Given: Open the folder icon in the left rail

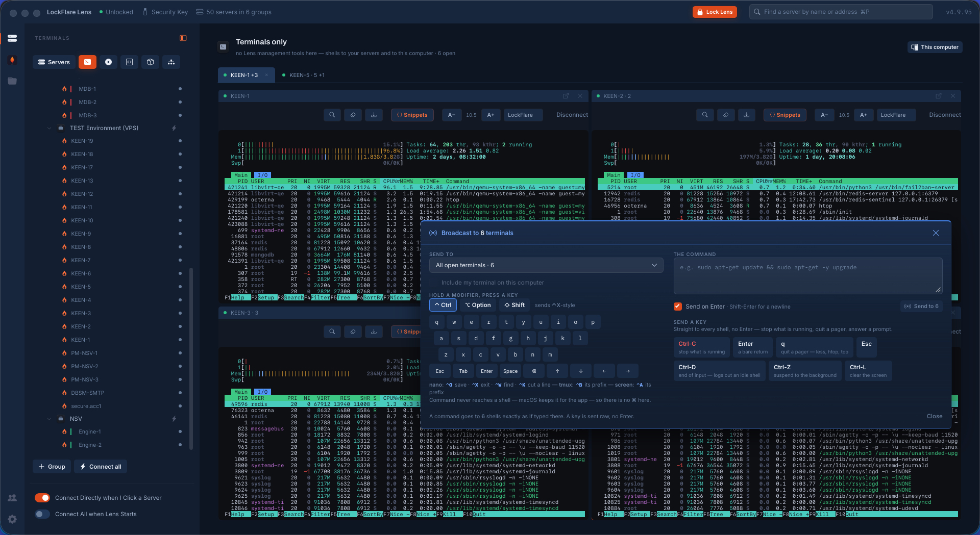Looking at the screenshot, I should pos(12,81).
